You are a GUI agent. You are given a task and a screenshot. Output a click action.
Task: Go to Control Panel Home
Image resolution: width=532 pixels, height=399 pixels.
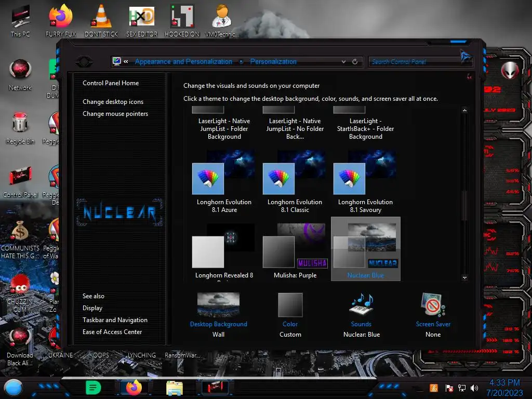pyautogui.click(x=111, y=83)
